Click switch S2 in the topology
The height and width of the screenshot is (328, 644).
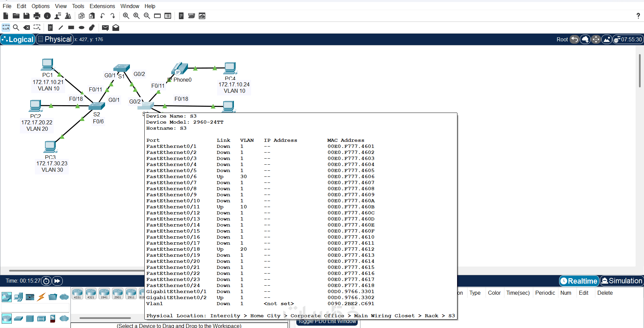coord(97,106)
